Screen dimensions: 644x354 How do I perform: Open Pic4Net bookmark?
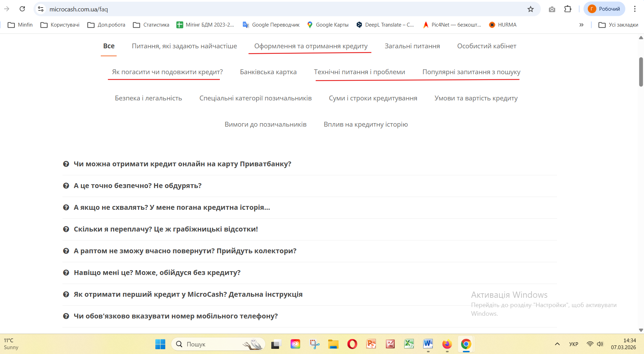point(452,25)
